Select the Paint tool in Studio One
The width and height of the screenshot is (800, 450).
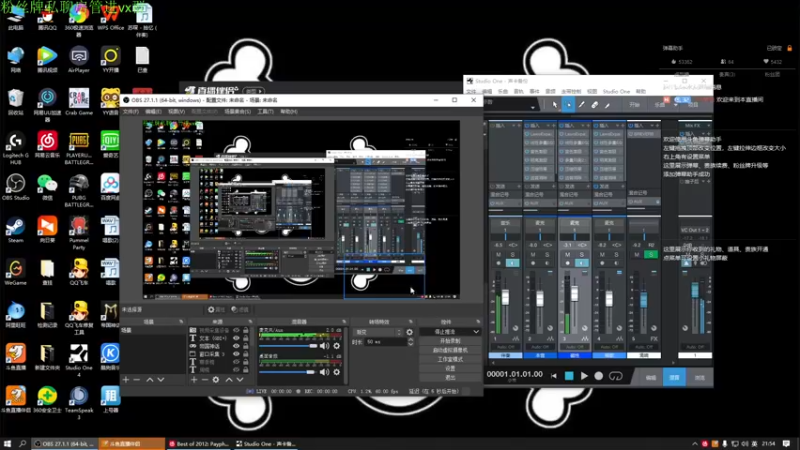(x=607, y=105)
